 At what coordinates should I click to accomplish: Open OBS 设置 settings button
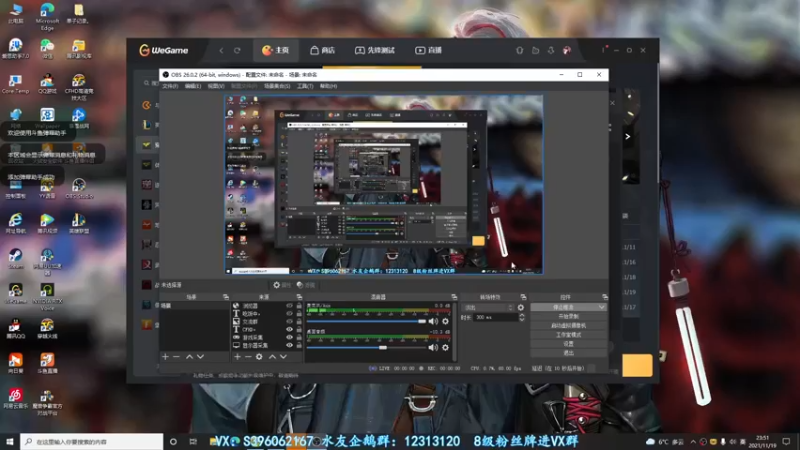(x=568, y=343)
